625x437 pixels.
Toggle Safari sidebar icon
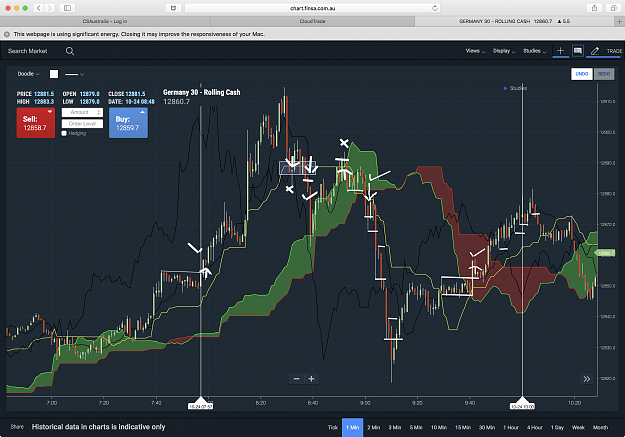[x=67, y=8]
